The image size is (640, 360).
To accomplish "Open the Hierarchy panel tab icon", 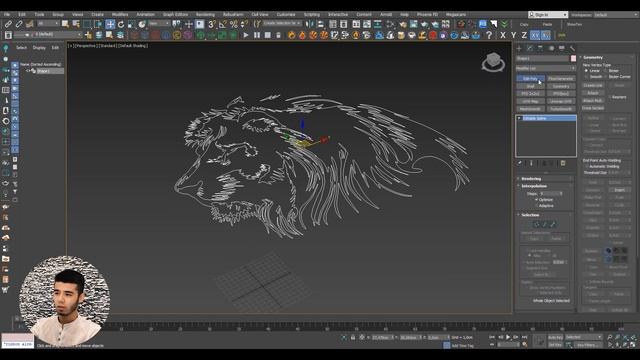I will pyautogui.click(x=540, y=48).
